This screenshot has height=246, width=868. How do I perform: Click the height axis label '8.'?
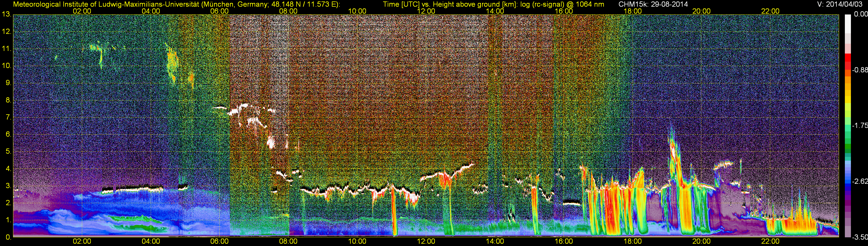pos(8,100)
